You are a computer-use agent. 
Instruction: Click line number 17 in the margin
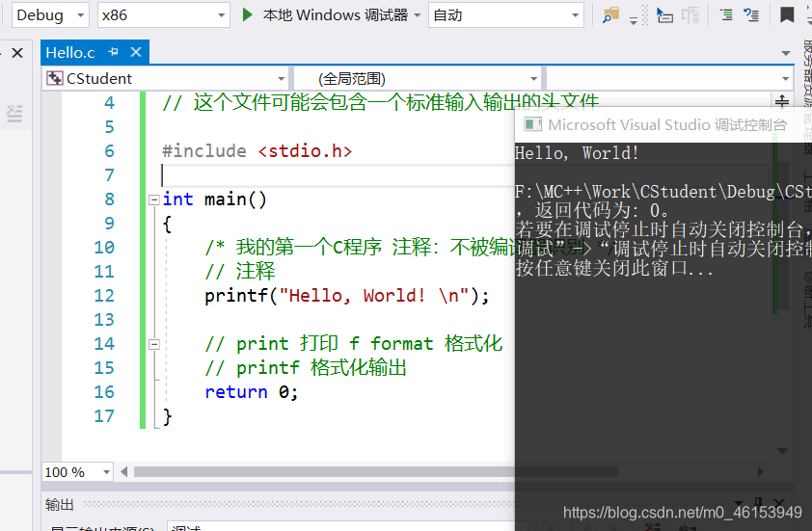(x=104, y=416)
